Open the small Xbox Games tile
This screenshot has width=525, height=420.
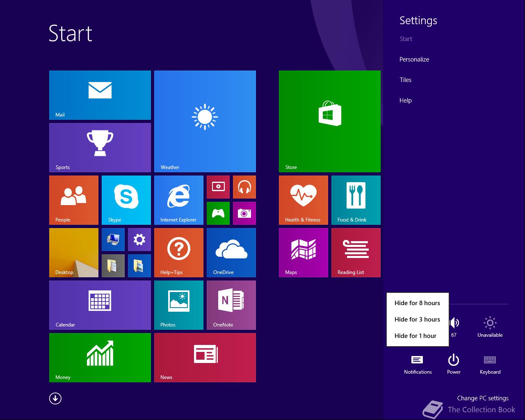point(218,213)
